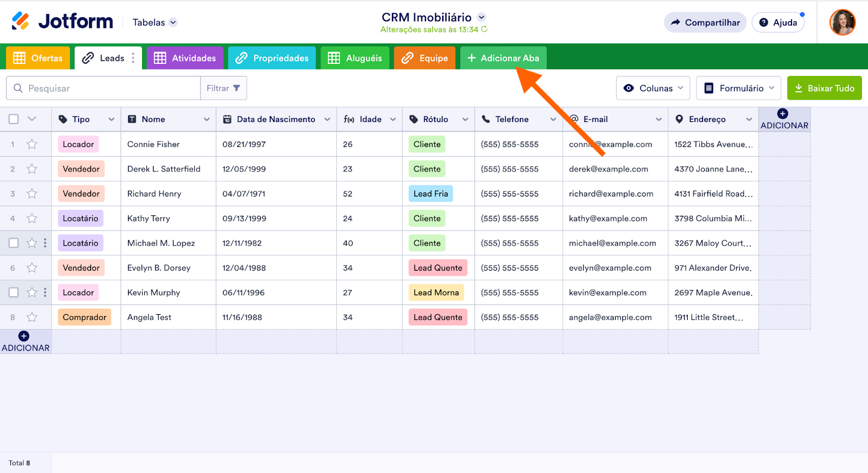Expand the E-mail column menu arrow
Image resolution: width=868 pixels, height=473 pixels.
point(659,119)
